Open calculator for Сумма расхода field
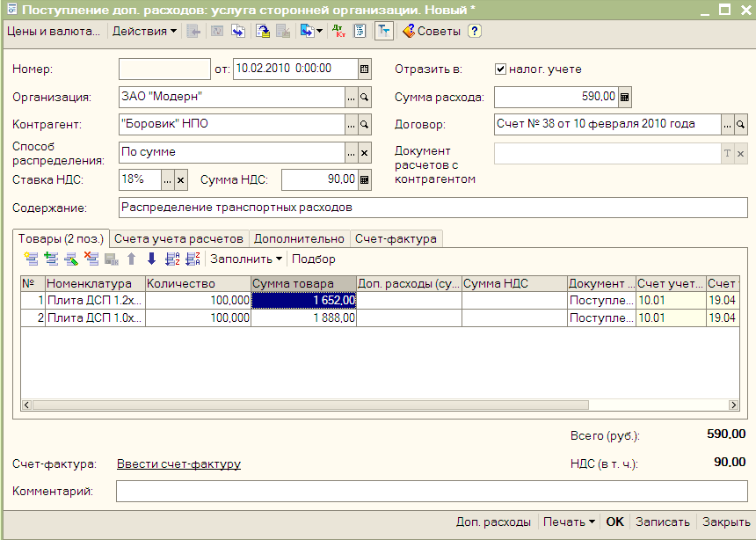This screenshot has height=540, width=756. point(624,97)
